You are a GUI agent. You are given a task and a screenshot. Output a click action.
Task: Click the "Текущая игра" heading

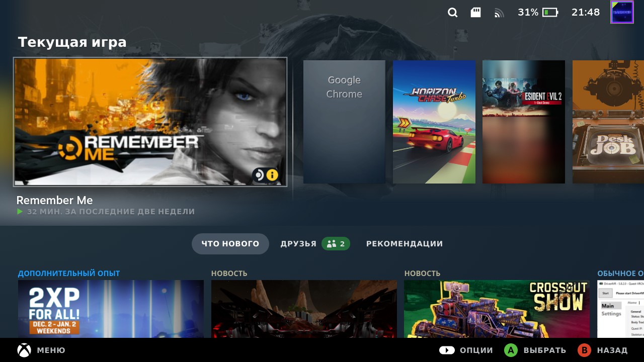(72, 42)
